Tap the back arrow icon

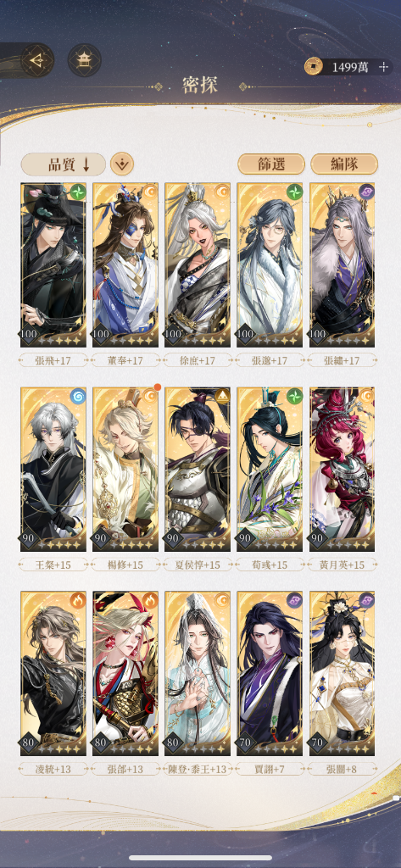37,60
